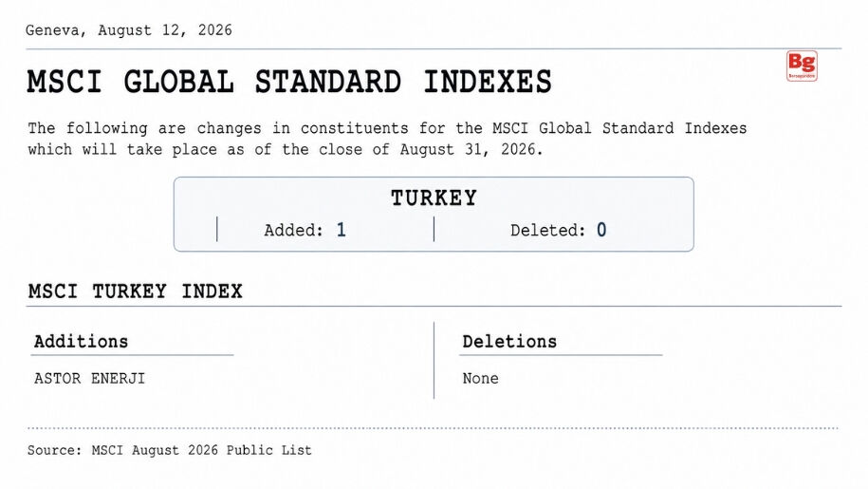Screen dimensions: 868x489
Task: Click the 'MSCI GLOBAL STANDARD INDEXES' heading
Action: click(x=289, y=82)
